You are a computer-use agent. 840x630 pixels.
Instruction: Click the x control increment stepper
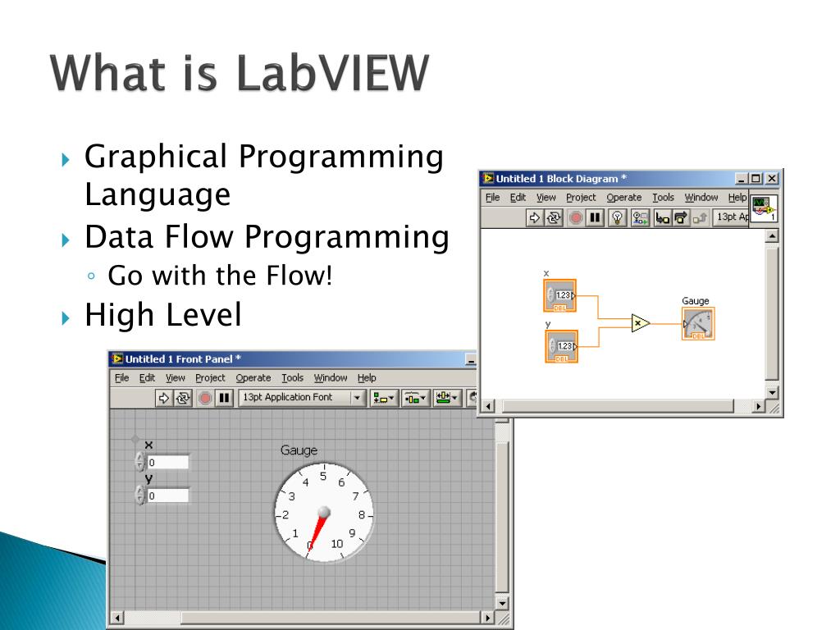click(x=140, y=458)
